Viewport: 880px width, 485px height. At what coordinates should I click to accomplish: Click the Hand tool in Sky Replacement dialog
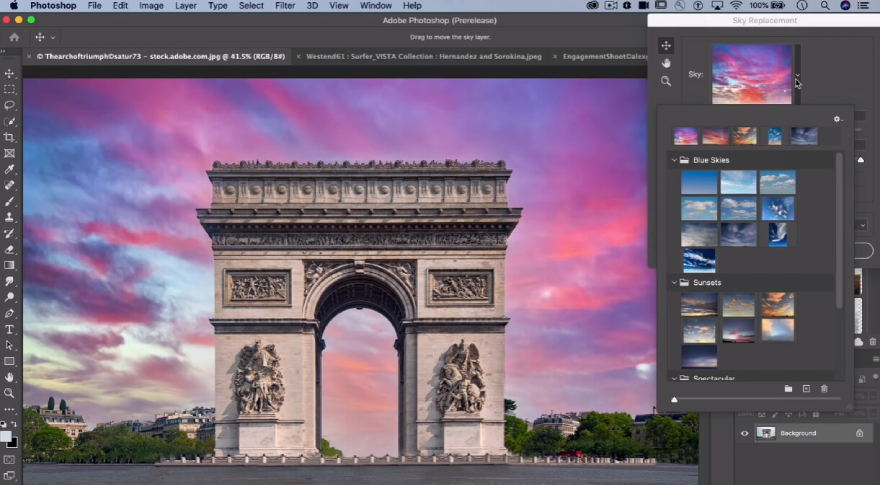coord(666,63)
